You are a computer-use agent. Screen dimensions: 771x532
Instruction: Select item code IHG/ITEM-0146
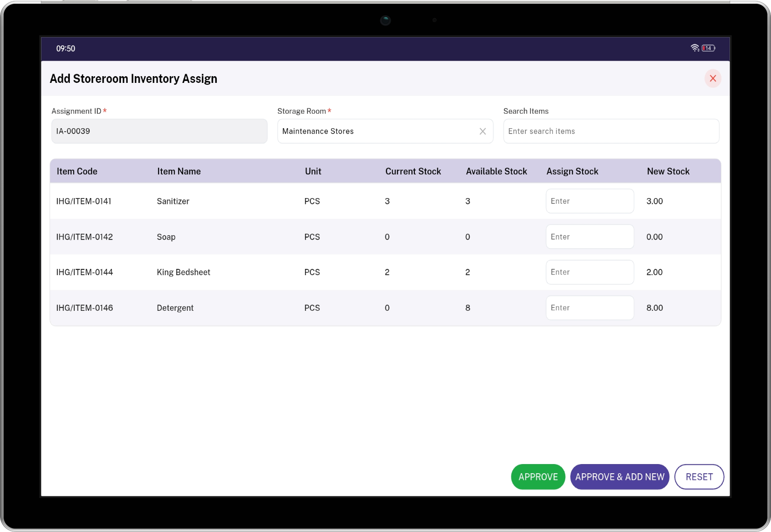(x=84, y=308)
